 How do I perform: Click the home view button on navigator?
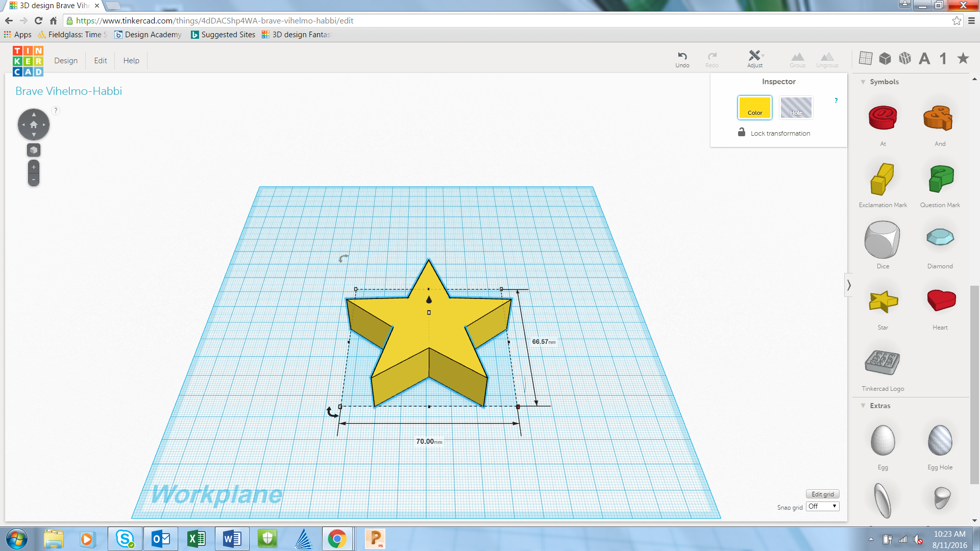[34, 124]
